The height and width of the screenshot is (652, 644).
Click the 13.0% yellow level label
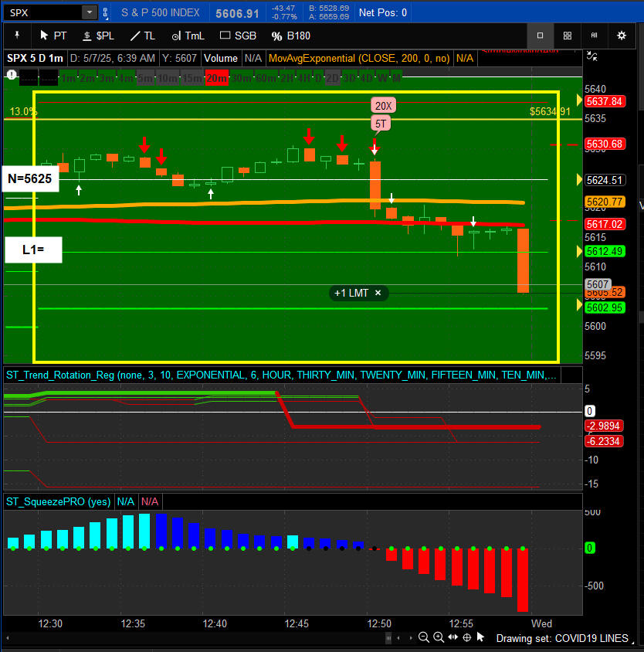(x=23, y=111)
